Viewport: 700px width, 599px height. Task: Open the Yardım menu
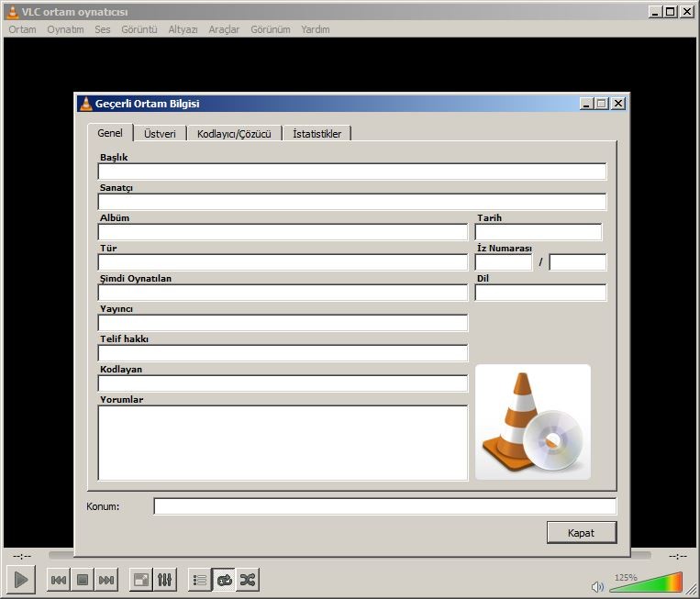point(316,29)
